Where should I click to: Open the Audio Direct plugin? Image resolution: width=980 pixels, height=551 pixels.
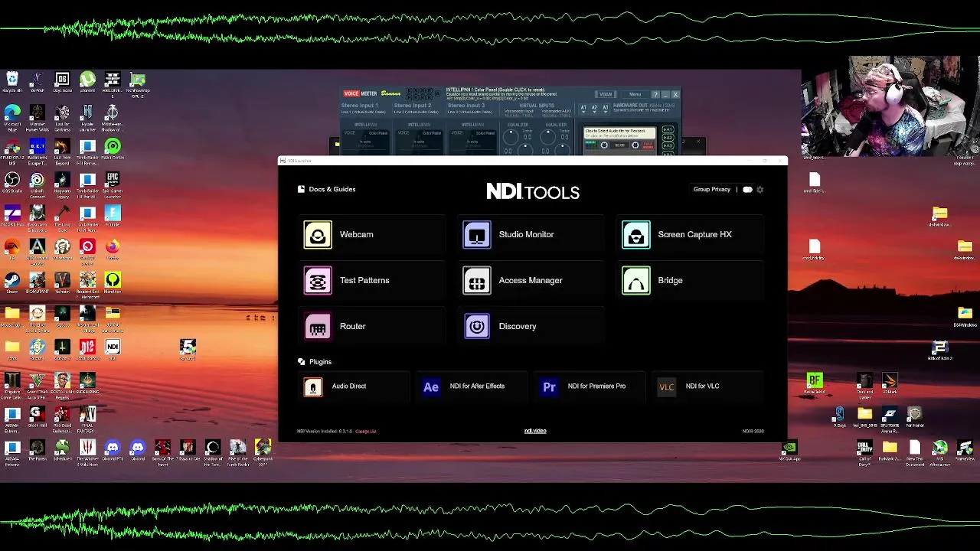coord(354,386)
